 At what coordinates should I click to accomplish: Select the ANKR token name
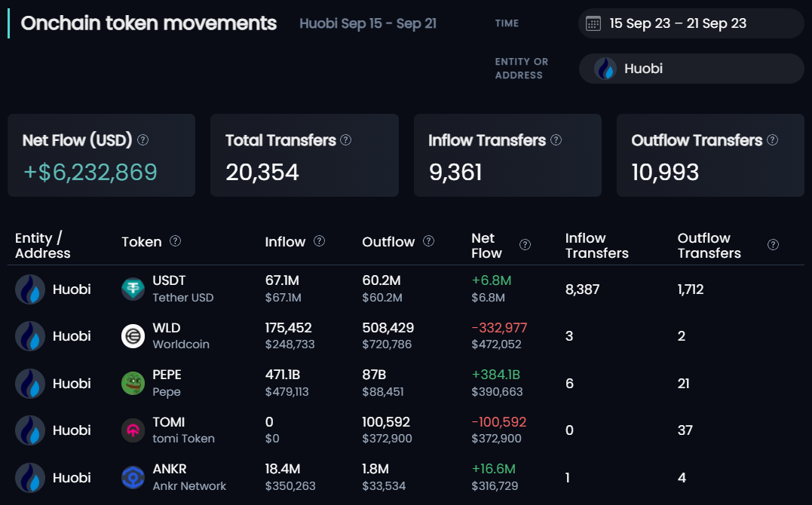pos(170,470)
